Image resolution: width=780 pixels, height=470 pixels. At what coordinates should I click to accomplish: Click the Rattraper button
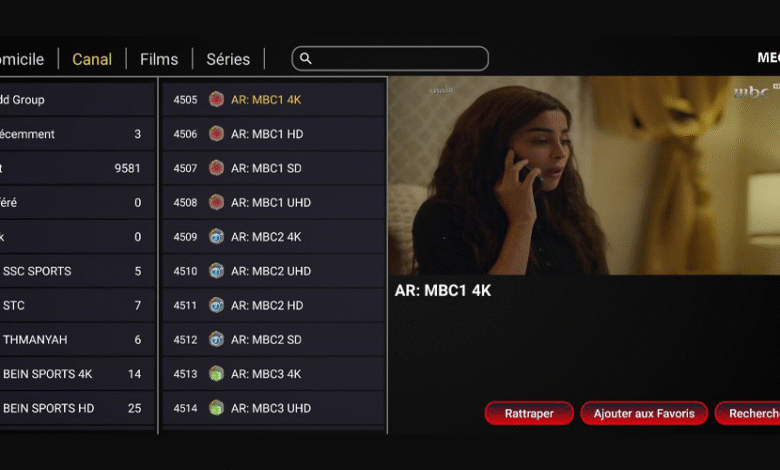(529, 413)
